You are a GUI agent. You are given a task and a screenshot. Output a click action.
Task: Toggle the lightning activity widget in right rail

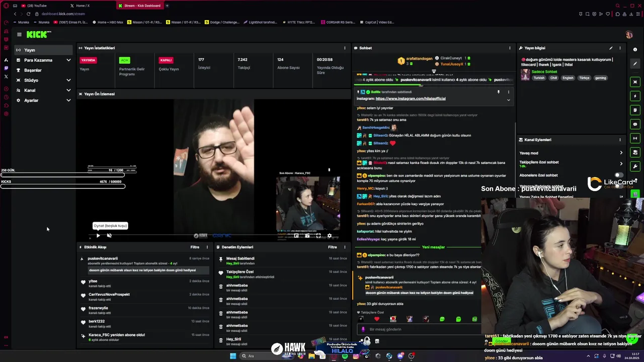(x=635, y=96)
